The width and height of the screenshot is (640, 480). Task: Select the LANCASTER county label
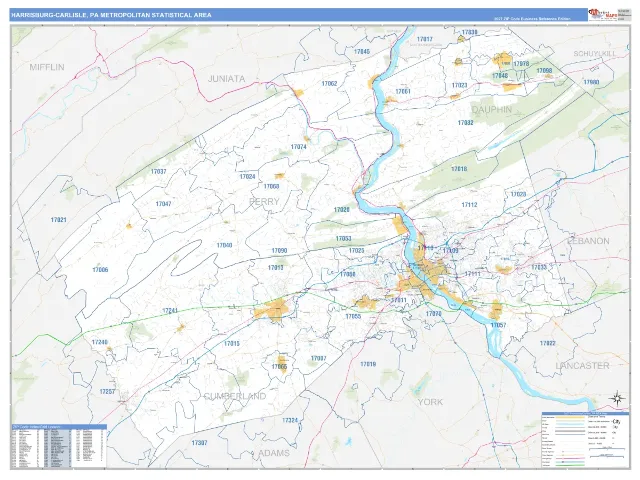tap(582, 365)
